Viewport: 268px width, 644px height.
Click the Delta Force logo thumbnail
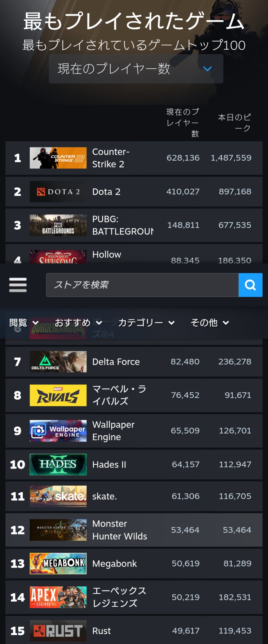point(58,362)
